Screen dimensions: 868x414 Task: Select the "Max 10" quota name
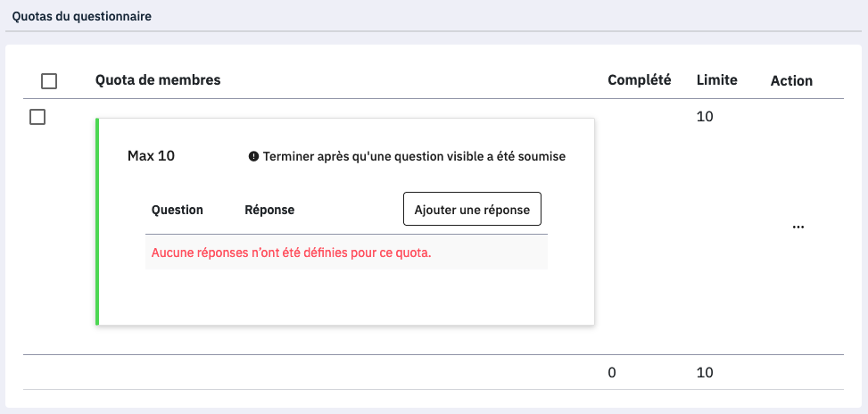[151, 156]
